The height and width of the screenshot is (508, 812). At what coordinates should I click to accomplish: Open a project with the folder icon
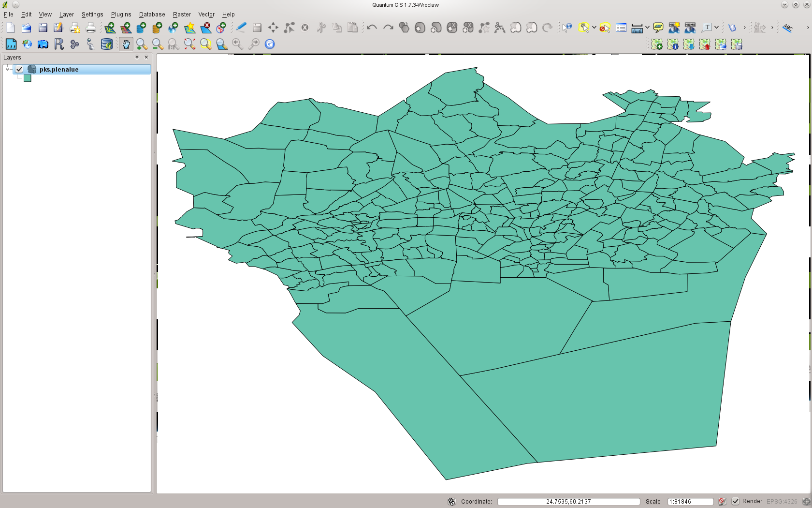tap(26, 28)
